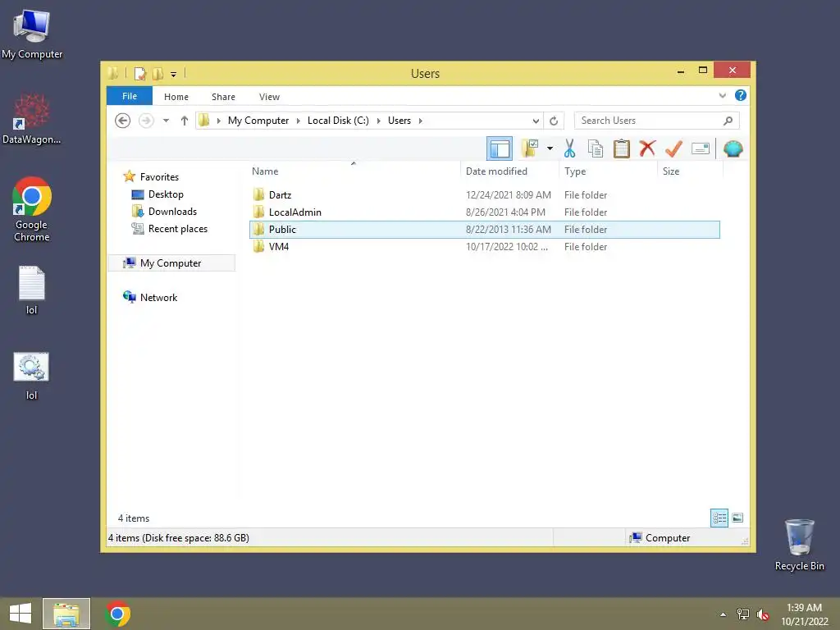Launch Chrome from the taskbar

tap(118, 614)
